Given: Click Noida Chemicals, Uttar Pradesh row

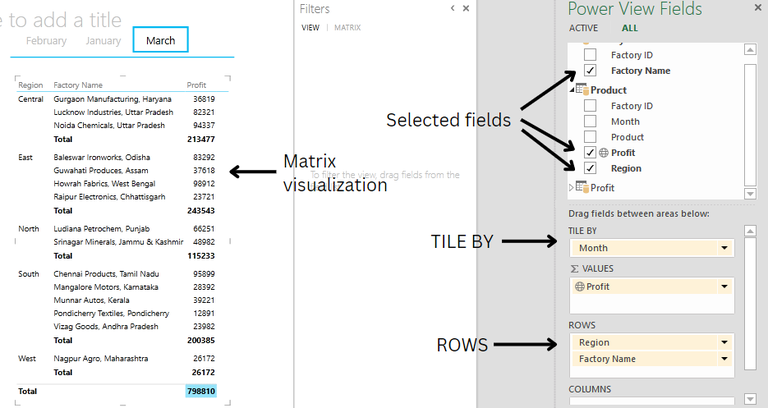Looking at the screenshot, I should [x=109, y=125].
